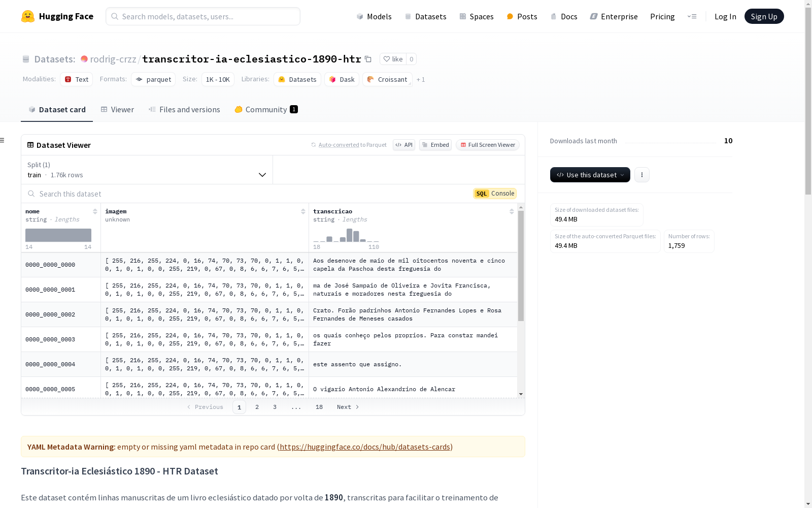Select the Dask library tag
This screenshot has width=812, height=508.
coord(342,79)
